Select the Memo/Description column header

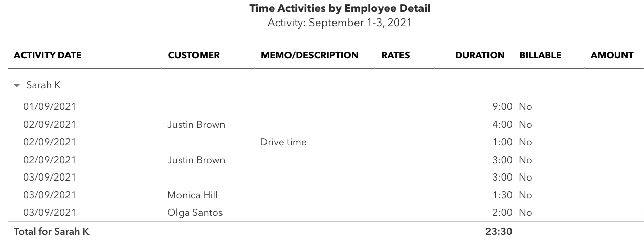[309, 55]
